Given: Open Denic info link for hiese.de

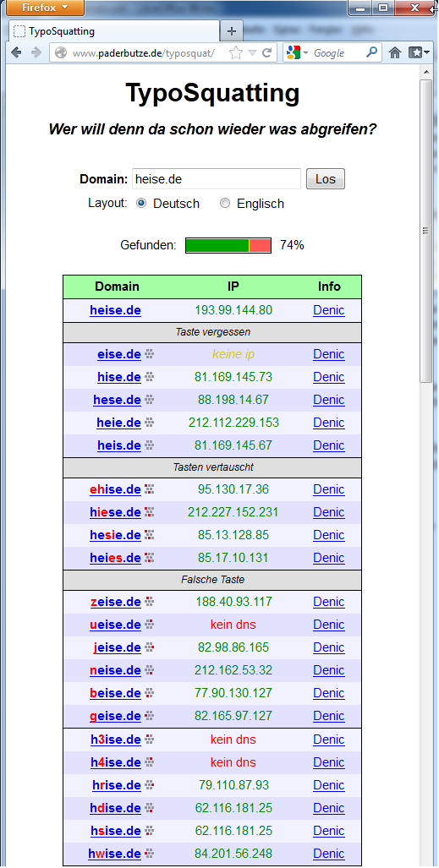Looking at the screenshot, I should click(329, 513).
